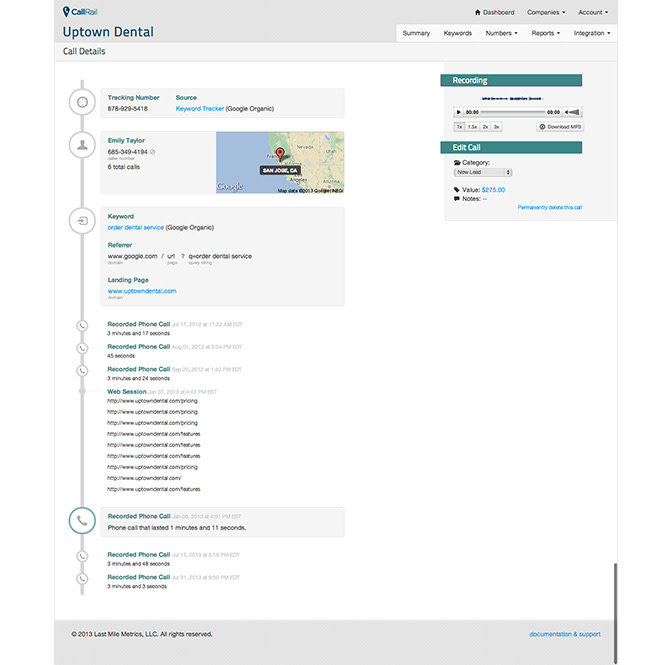Set playback speed to 1x
665x665 pixels.
(459, 127)
